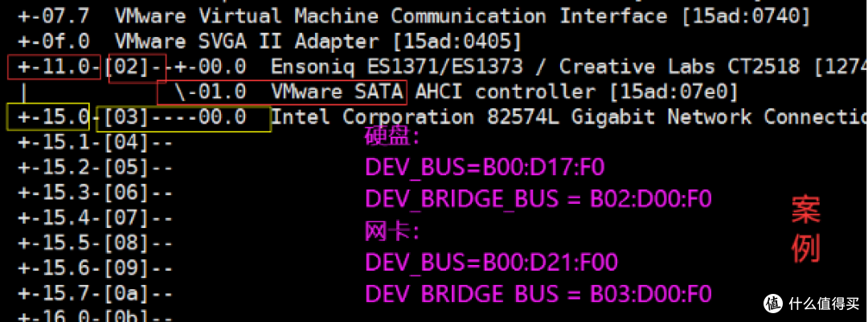This screenshot has height=322, width=868.
Task: Click the +-15.4-[07] tree branch
Action: coord(95,218)
